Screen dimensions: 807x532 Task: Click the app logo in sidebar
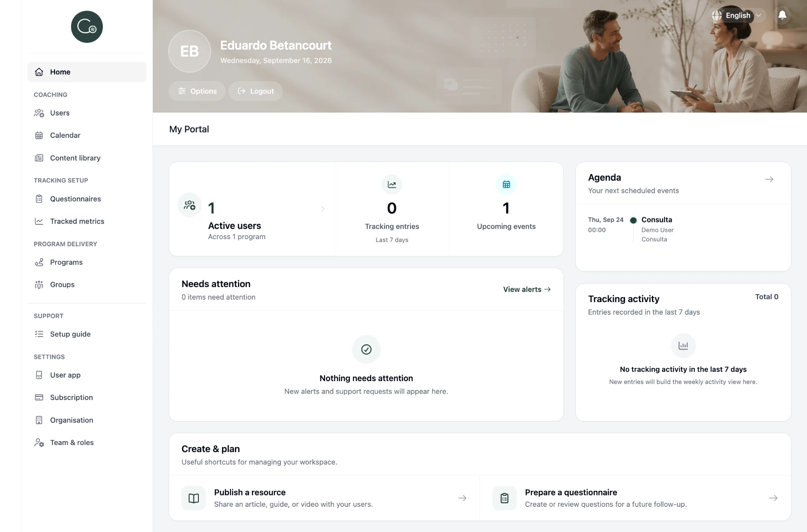point(87,27)
